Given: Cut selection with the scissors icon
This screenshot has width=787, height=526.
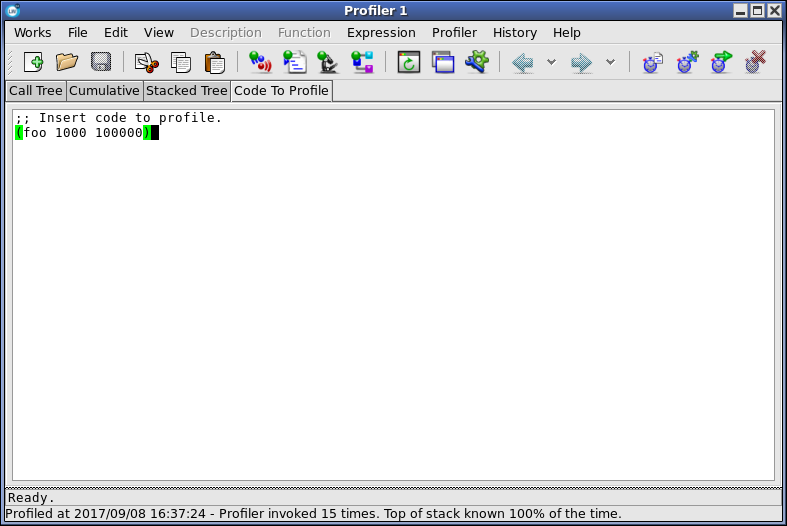Looking at the screenshot, I should (147, 63).
